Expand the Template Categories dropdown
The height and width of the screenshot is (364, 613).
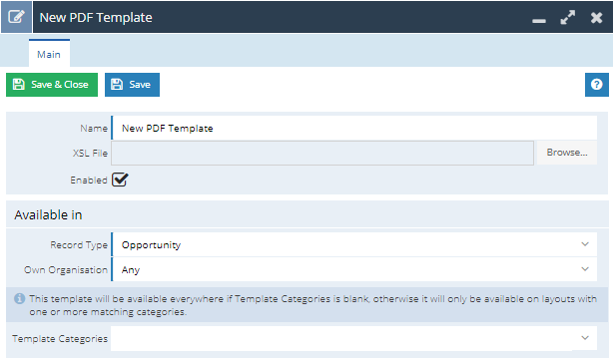(x=353, y=338)
